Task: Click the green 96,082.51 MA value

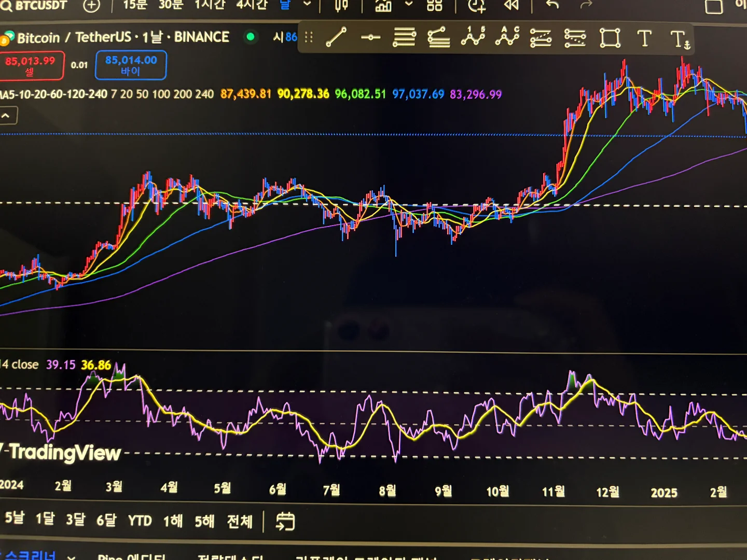Action: [361, 94]
